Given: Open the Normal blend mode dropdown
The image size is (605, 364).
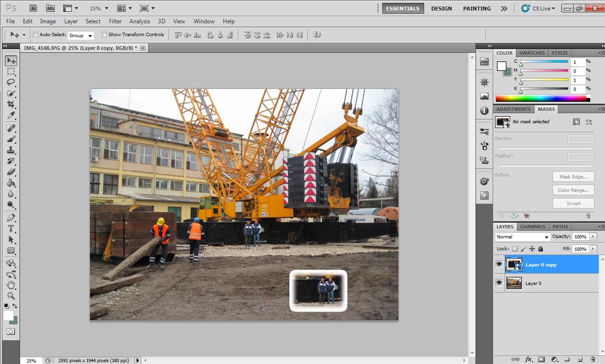Looking at the screenshot, I should click(x=522, y=236).
